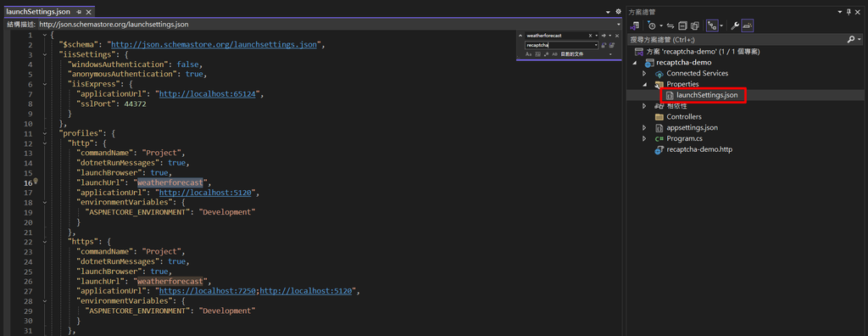Collapse the recaptcha-demo project tree arrow
The width and height of the screenshot is (868, 336).
coord(634,62)
